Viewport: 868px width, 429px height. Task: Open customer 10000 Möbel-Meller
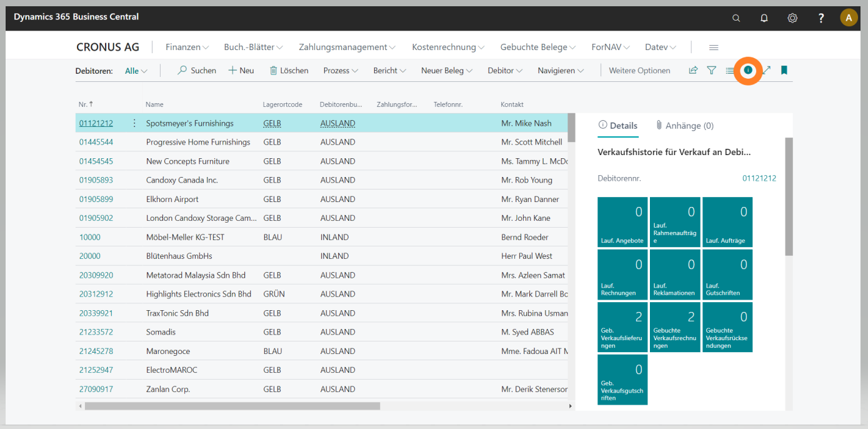click(90, 237)
